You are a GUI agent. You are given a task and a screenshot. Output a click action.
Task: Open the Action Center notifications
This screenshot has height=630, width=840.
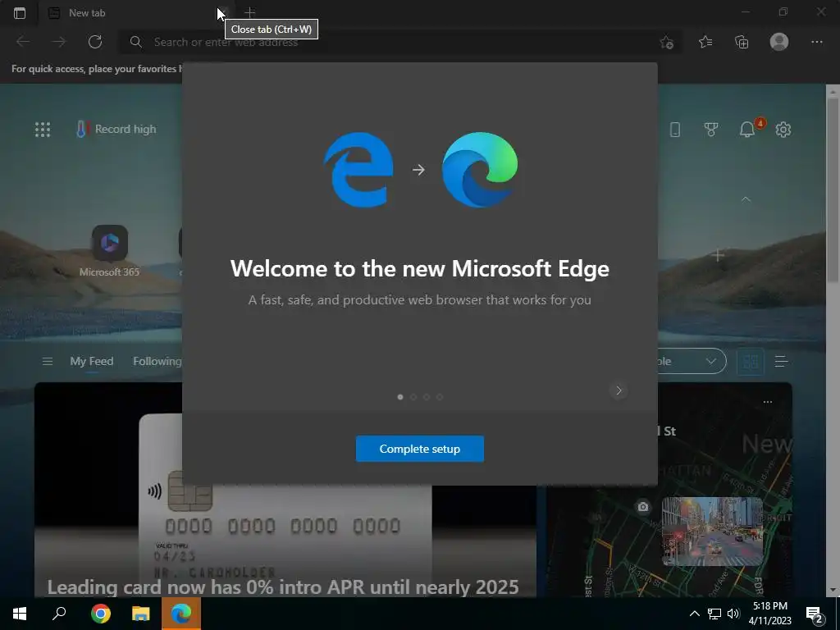(815, 614)
